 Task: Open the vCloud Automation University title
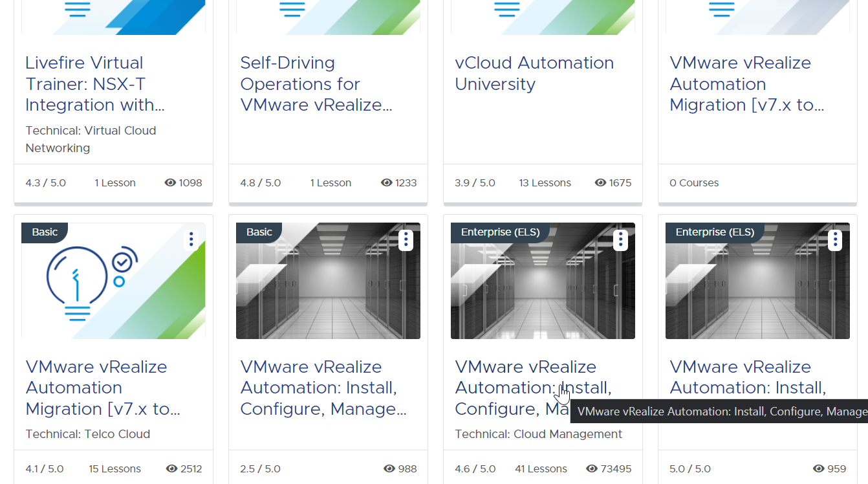(534, 73)
